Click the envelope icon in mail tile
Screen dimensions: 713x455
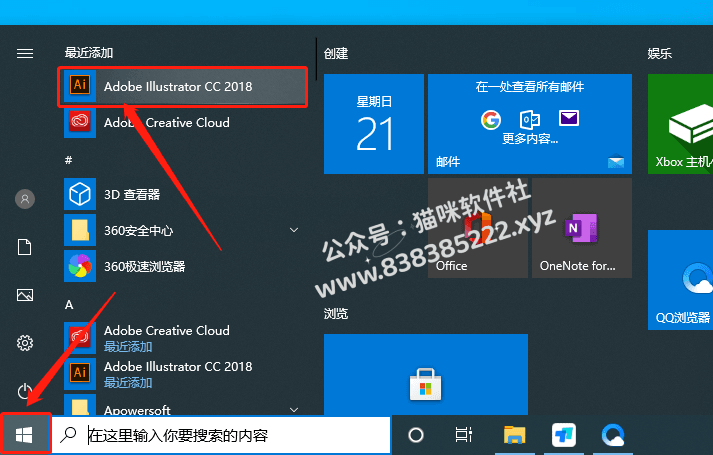coord(569,118)
